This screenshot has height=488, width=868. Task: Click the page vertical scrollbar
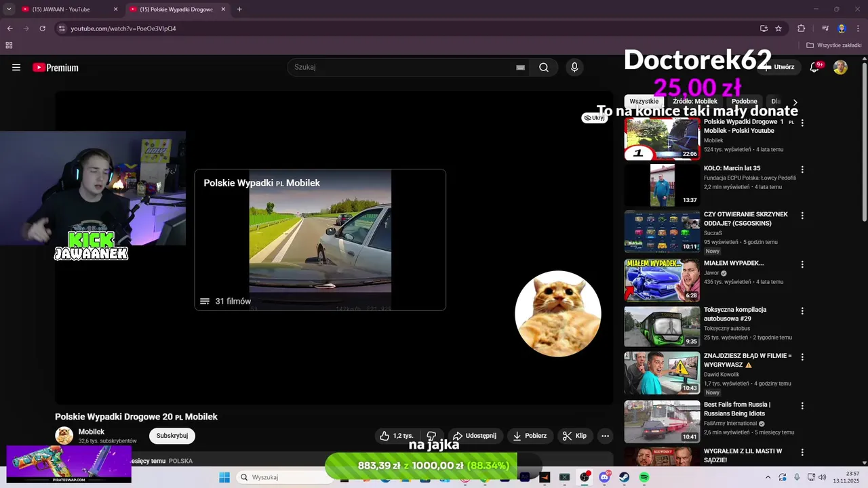[864, 141]
